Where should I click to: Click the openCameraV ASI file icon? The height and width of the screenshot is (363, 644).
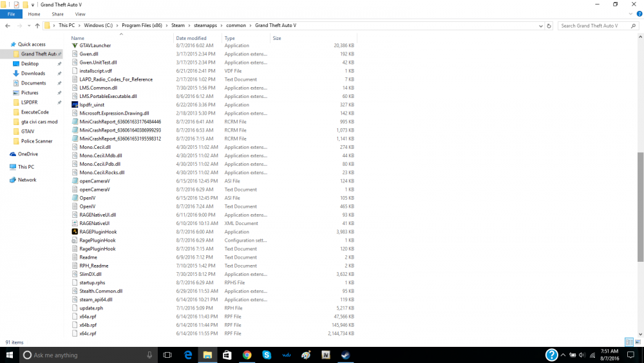click(75, 181)
